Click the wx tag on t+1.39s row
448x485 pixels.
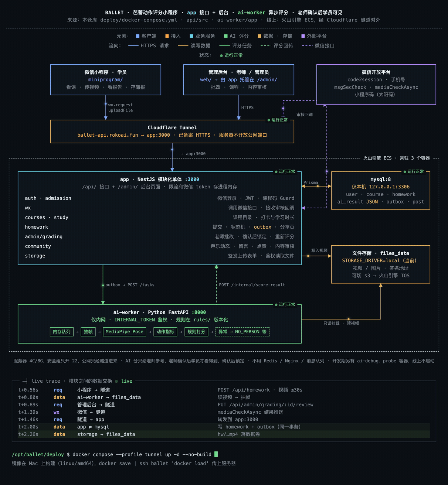click(x=56, y=412)
